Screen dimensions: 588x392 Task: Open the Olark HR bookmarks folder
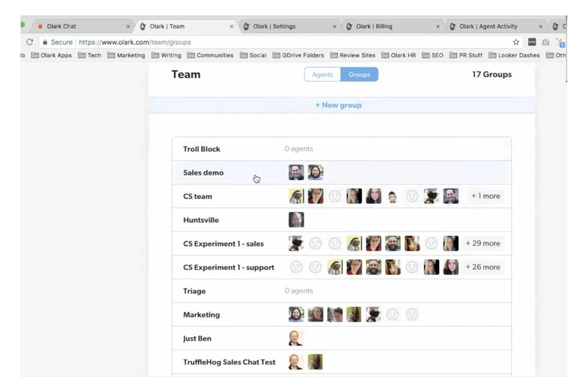point(398,55)
